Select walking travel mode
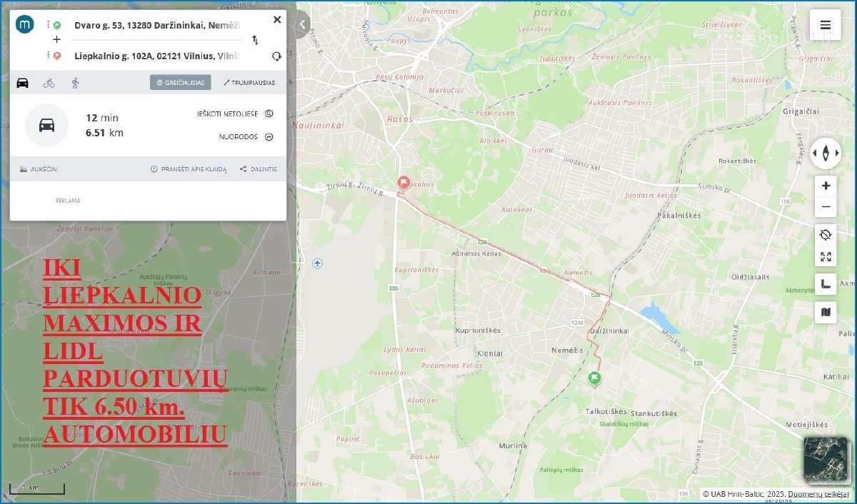 75,83
